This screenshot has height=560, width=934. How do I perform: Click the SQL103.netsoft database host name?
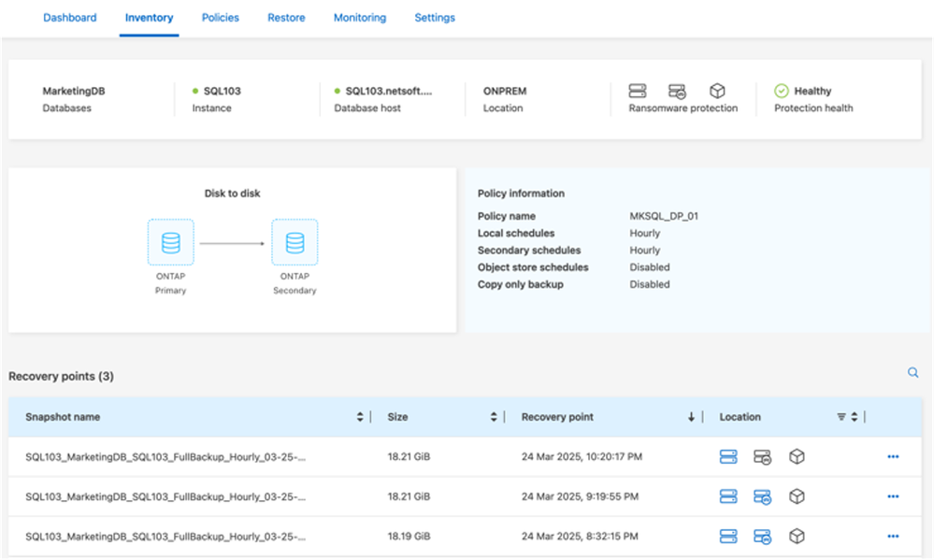pyautogui.click(x=389, y=91)
